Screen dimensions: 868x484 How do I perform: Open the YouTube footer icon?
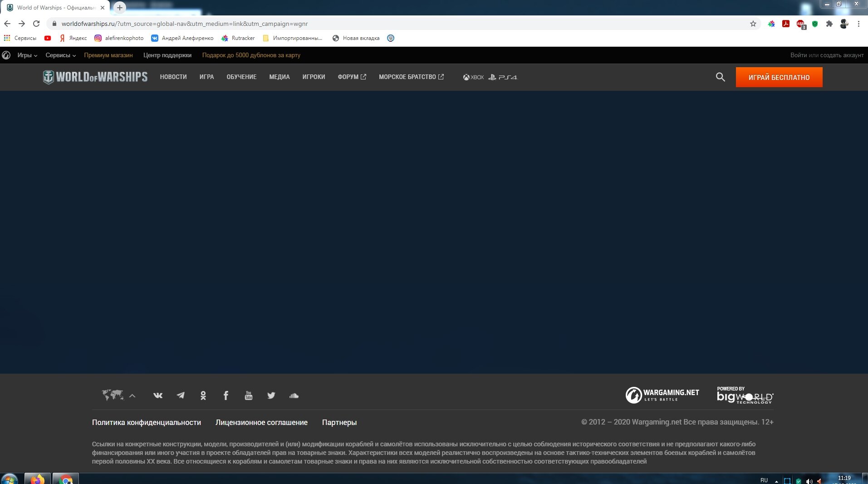pos(249,395)
